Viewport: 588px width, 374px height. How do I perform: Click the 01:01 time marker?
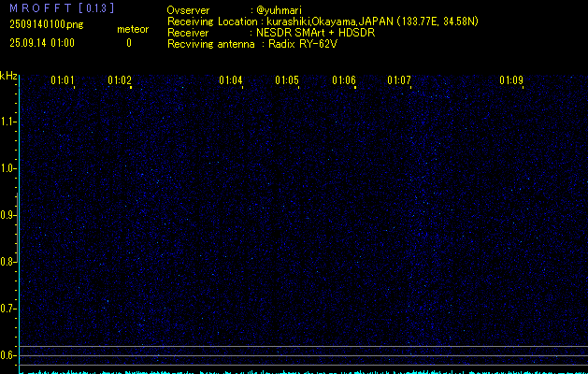point(63,79)
